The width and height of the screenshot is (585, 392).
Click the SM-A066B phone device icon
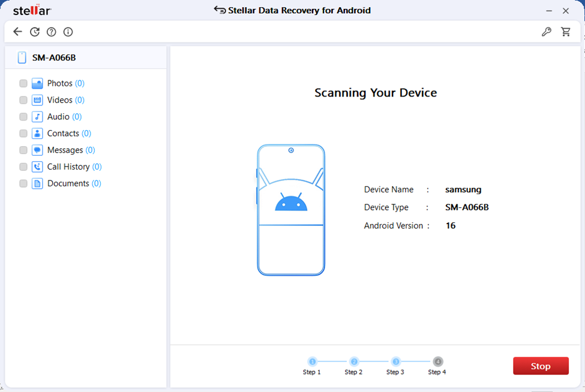point(22,58)
